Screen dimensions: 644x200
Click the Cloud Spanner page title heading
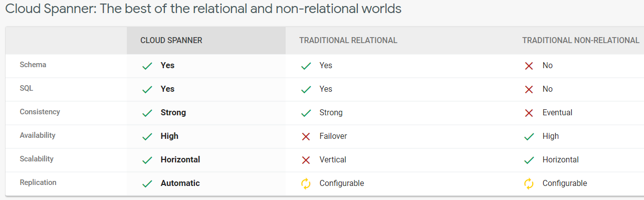tap(203, 9)
